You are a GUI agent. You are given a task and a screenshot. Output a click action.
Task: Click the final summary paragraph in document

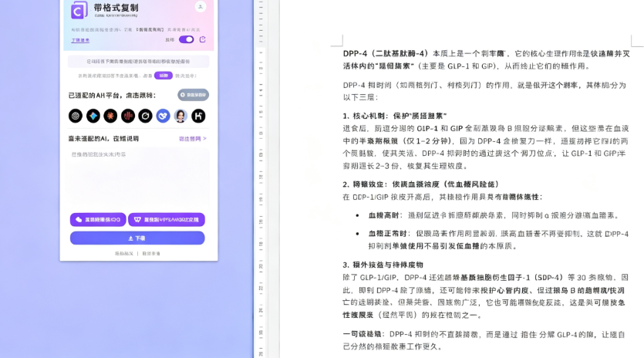coord(484,340)
